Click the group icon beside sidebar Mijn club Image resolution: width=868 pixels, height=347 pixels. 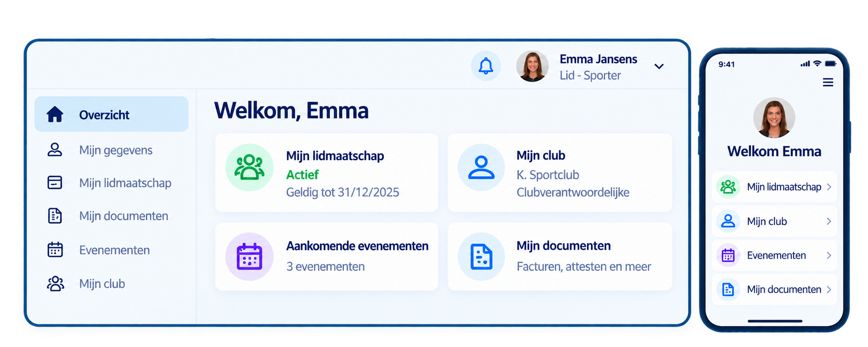55,284
